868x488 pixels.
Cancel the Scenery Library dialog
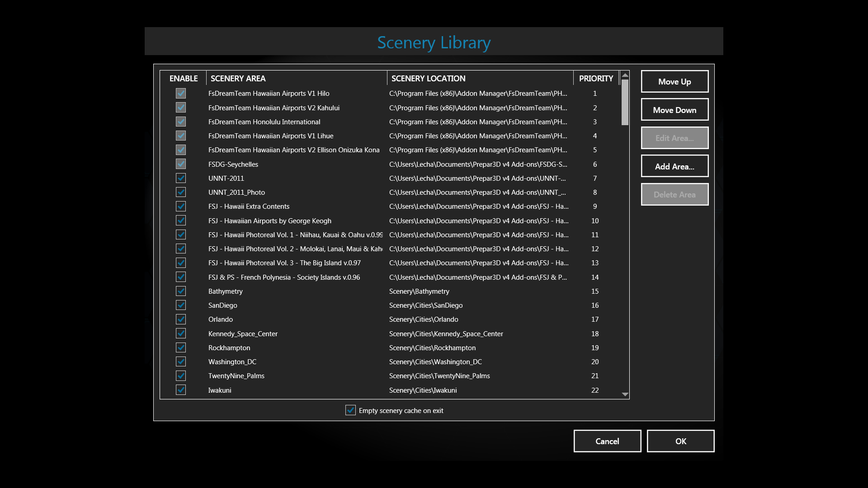click(x=607, y=441)
